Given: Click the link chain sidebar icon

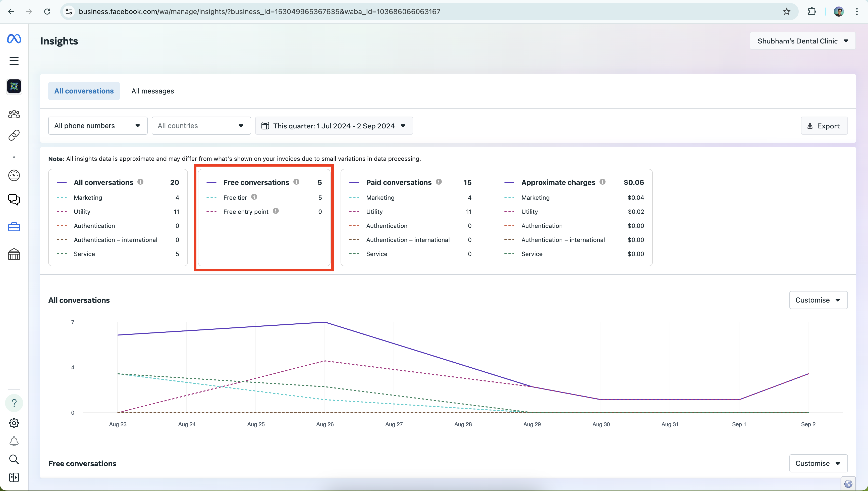Looking at the screenshot, I should tap(14, 135).
